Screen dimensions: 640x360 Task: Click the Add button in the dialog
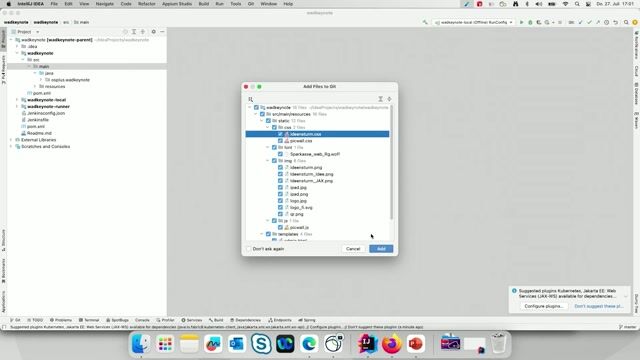(381, 249)
